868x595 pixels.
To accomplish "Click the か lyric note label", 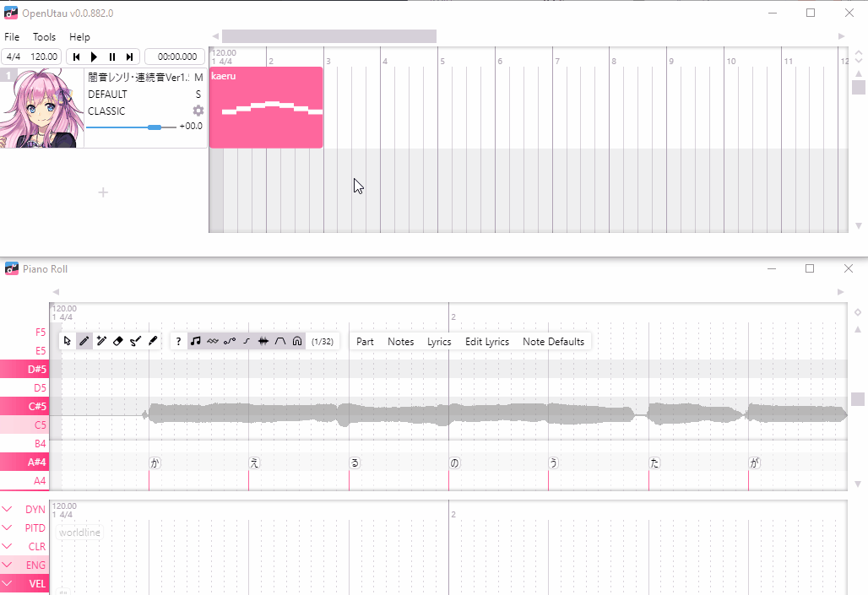I will coord(155,462).
